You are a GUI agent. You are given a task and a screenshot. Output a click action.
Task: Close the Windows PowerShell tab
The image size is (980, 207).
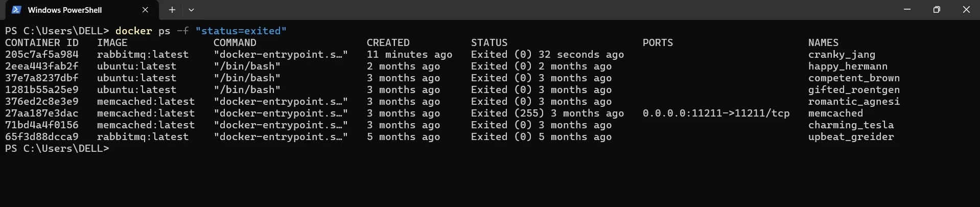click(145, 10)
